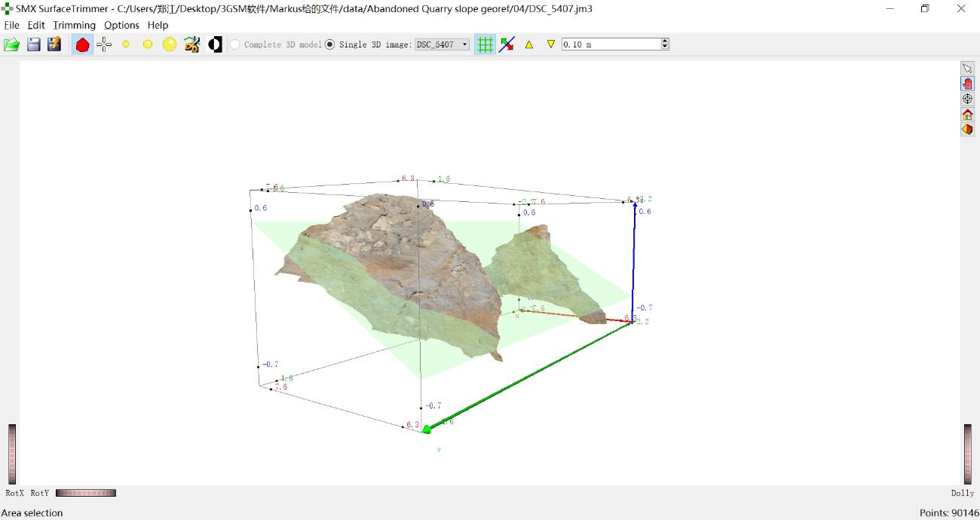The height and width of the screenshot is (520, 980).
Task: Open the Options menu
Action: coord(121,25)
